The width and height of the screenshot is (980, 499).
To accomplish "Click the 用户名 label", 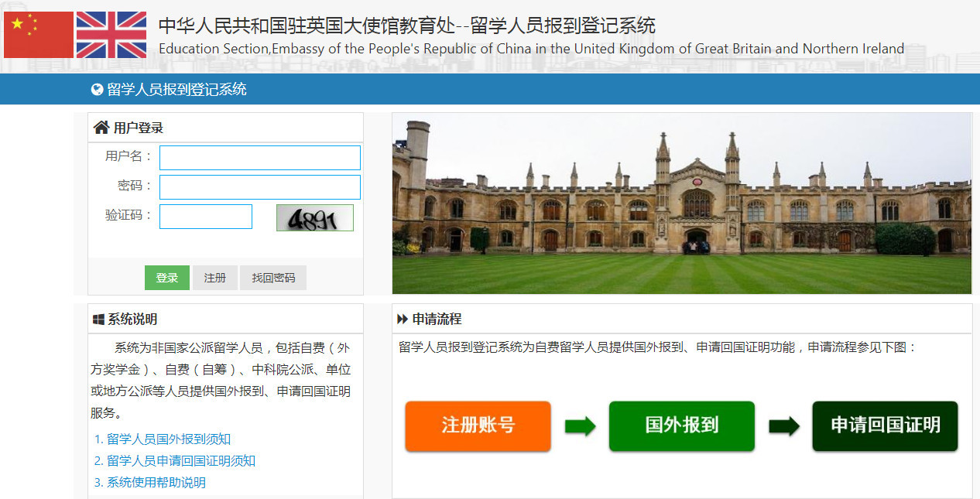I will 129,156.
